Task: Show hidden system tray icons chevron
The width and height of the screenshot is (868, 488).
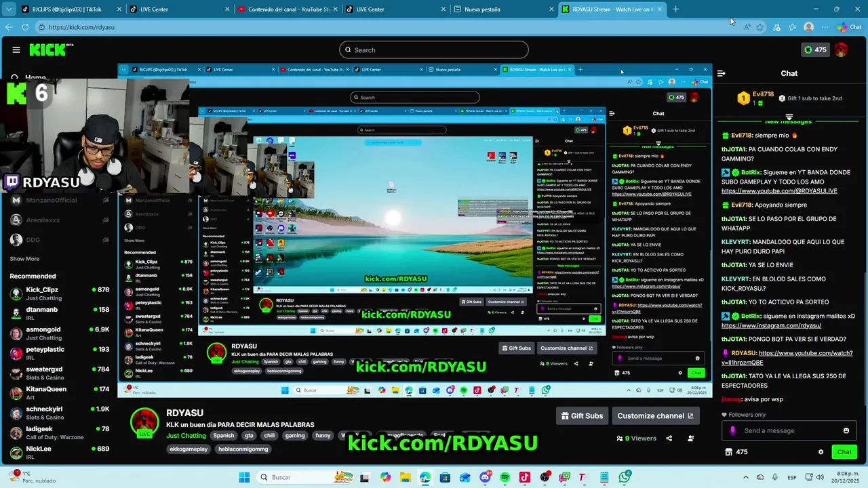Action: pos(745,477)
